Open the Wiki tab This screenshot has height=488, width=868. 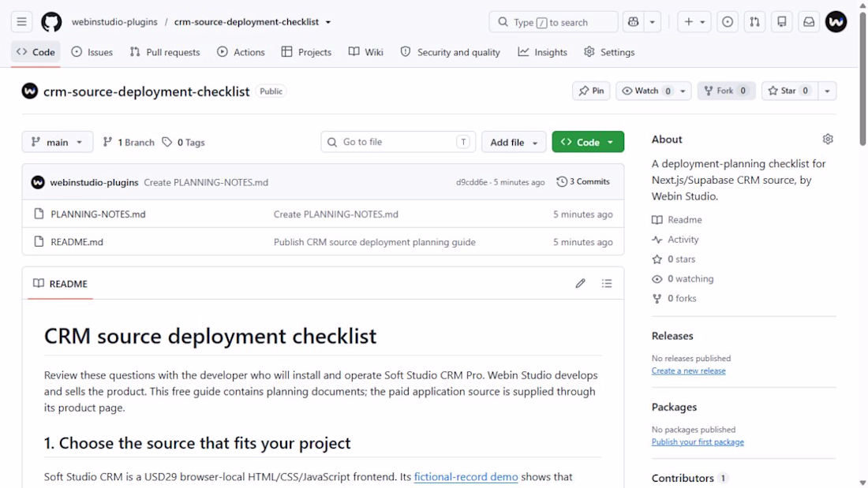[366, 52]
